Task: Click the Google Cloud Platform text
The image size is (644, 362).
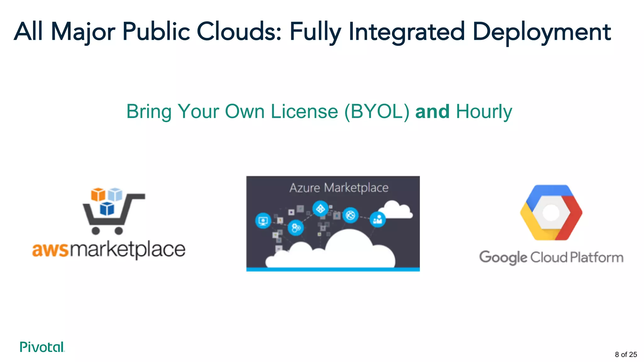Action: point(551,257)
